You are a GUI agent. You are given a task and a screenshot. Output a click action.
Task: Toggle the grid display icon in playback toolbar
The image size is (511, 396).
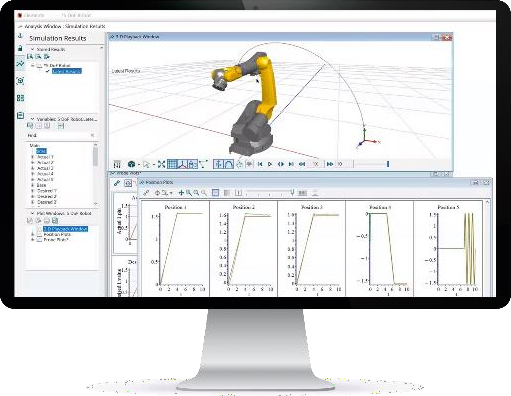coord(172,164)
